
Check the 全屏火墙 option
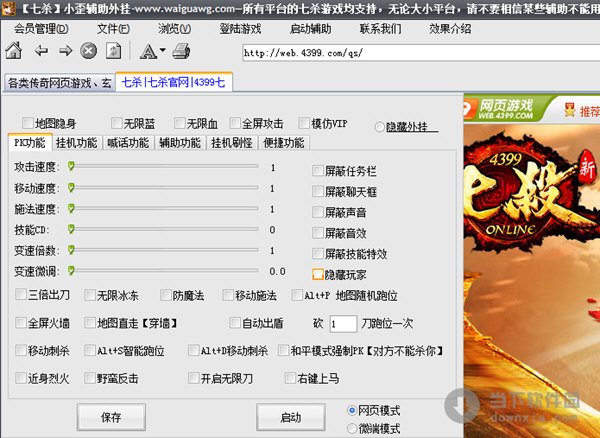click(x=21, y=323)
